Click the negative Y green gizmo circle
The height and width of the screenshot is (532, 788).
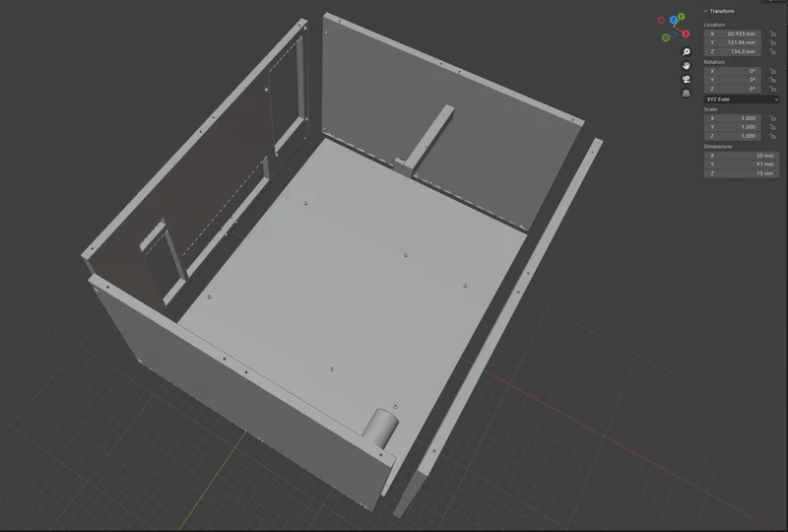click(x=666, y=37)
